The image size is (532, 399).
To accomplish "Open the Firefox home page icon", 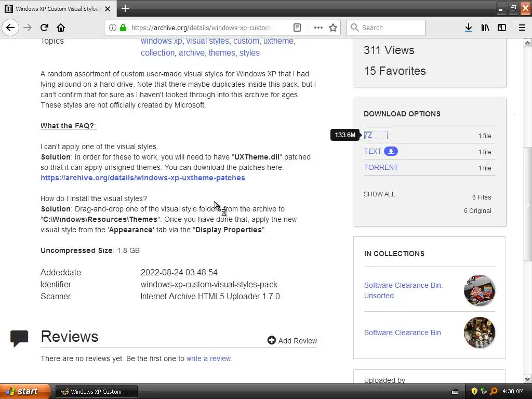I will (61, 28).
